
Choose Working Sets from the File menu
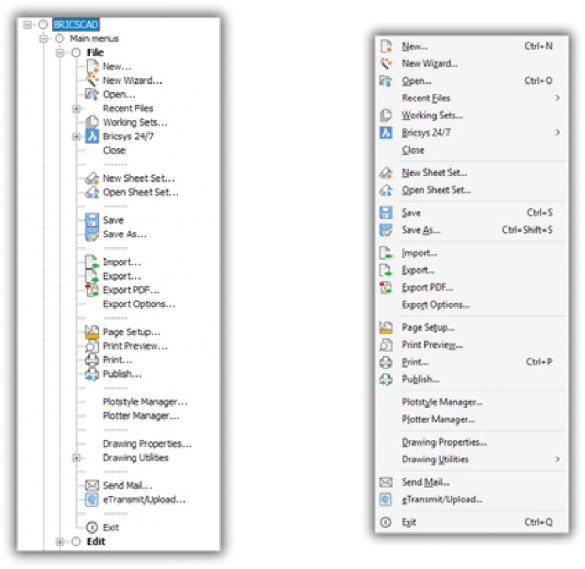click(472, 115)
